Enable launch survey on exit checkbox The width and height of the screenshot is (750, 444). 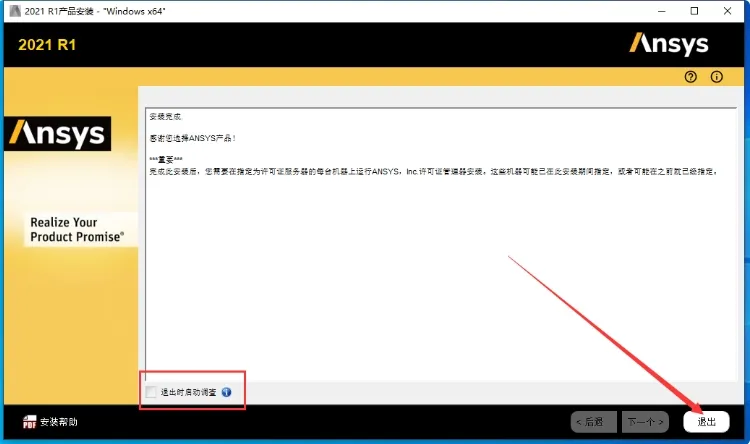pyautogui.click(x=151, y=392)
